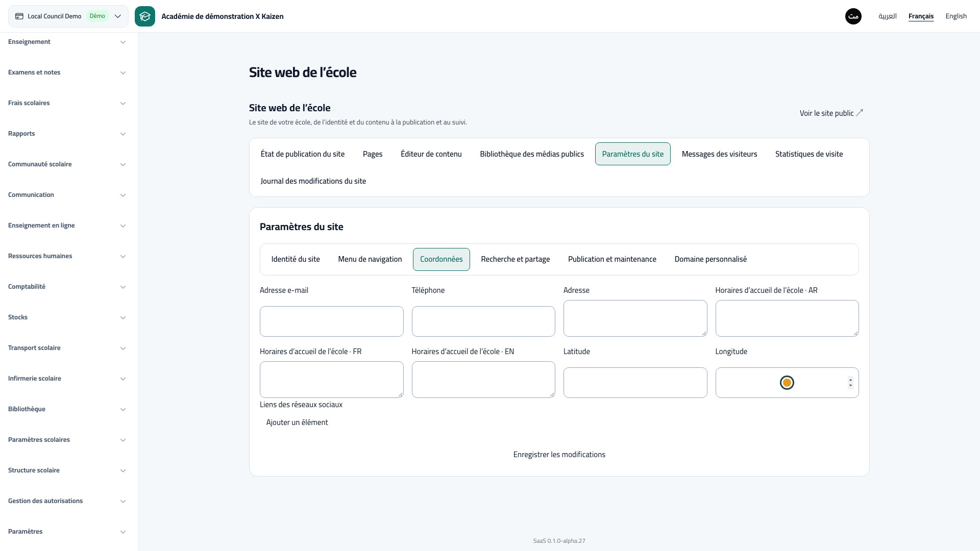Expand the Comptabilité section
This screenshot has height=551, width=980.
click(67, 287)
